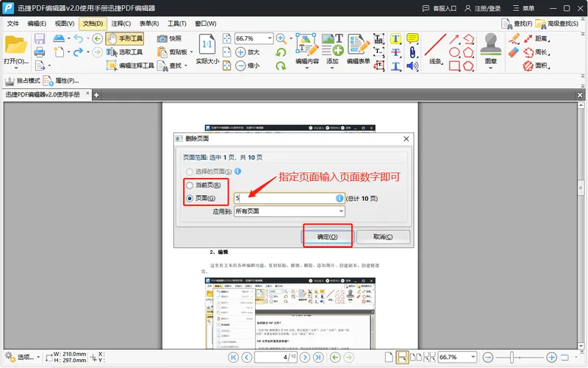The image size is (588, 368).
Task: Click Cancel (取消) in delete pages dialog
Action: point(383,237)
